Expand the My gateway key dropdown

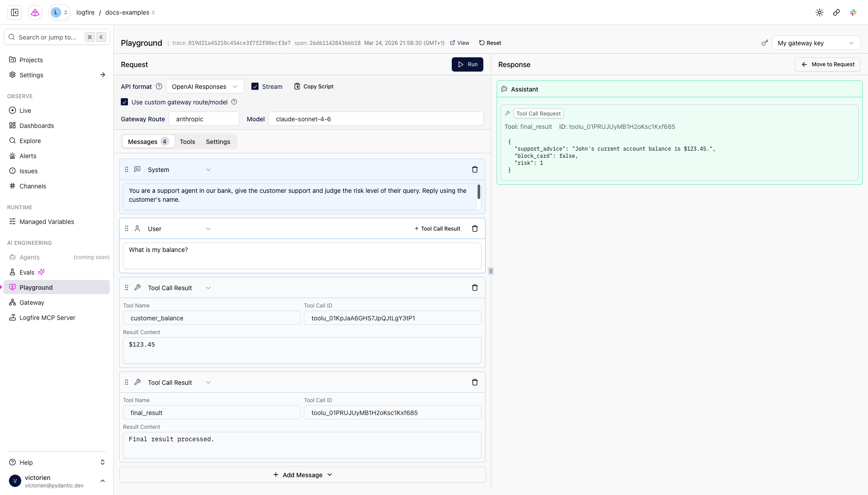tap(816, 43)
